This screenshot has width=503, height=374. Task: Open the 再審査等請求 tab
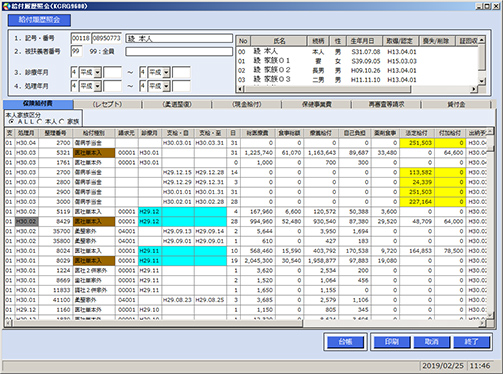click(386, 104)
